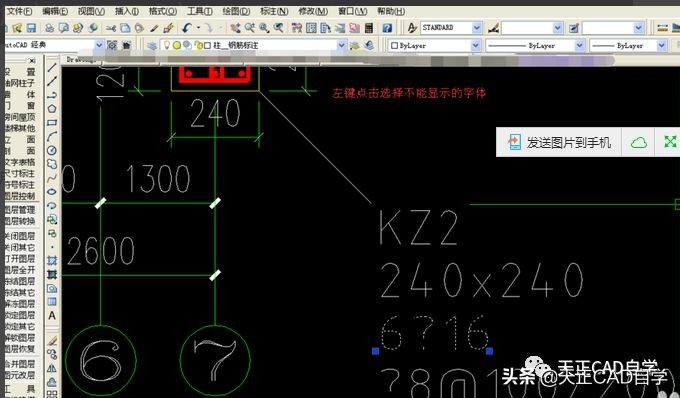The image size is (680, 398).
Task: Open the 编辑(E) menu
Action: point(55,11)
